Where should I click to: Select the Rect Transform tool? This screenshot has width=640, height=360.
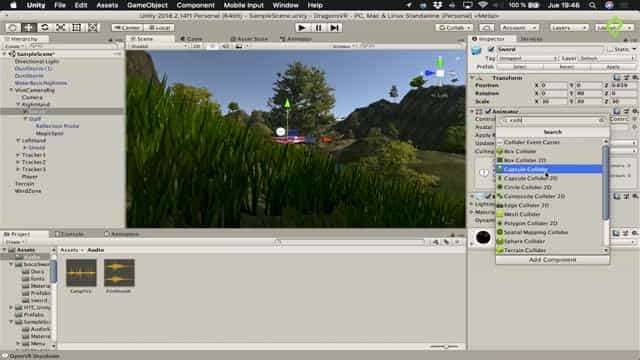(76, 27)
